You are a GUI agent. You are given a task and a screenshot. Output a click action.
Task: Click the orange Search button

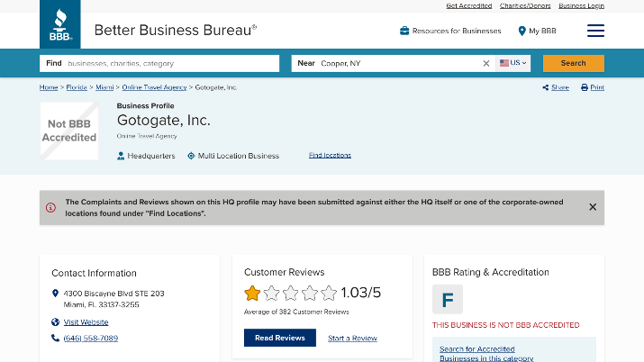point(574,63)
